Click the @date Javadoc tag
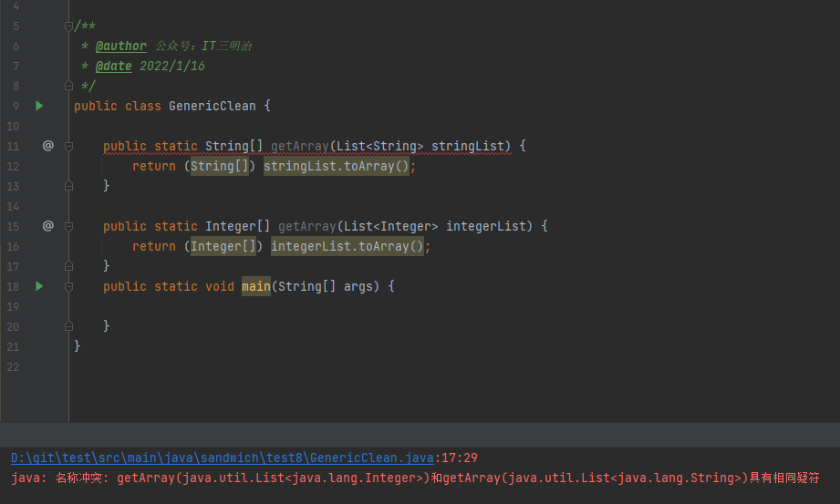This screenshot has width=840, height=504. (x=114, y=66)
